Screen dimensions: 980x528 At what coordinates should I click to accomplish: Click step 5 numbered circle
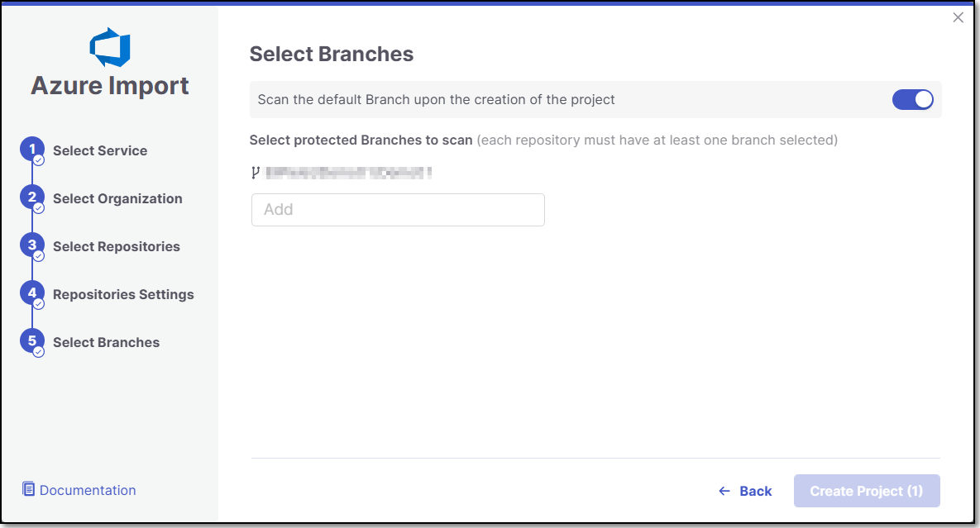point(32,341)
